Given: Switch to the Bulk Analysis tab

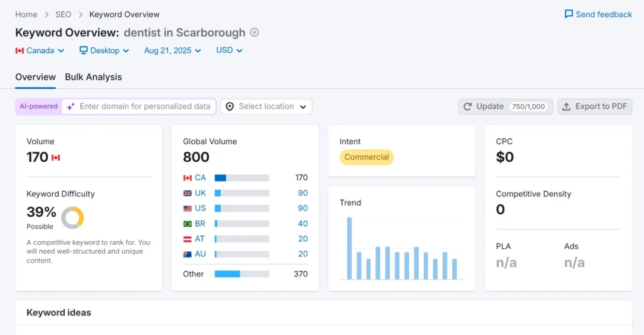Looking at the screenshot, I should pyautogui.click(x=93, y=77).
